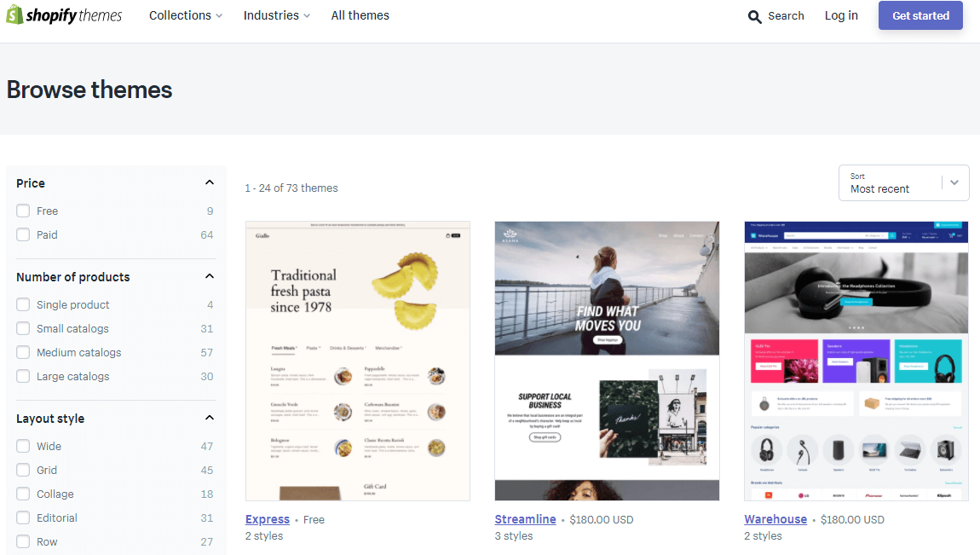Image resolution: width=980 pixels, height=555 pixels.
Task: Open the Log in page
Action: click(x=840, y=15)
